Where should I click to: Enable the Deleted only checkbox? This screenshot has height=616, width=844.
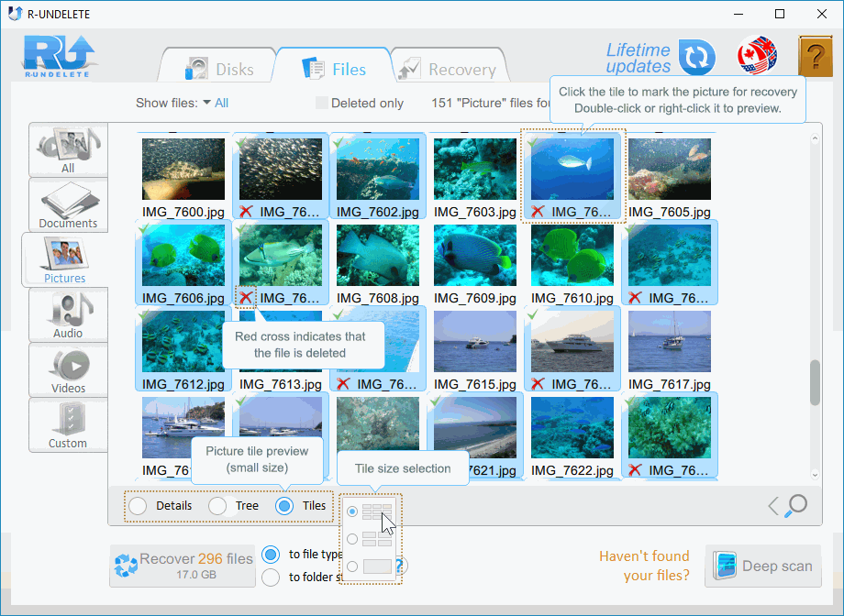point(322,104)
